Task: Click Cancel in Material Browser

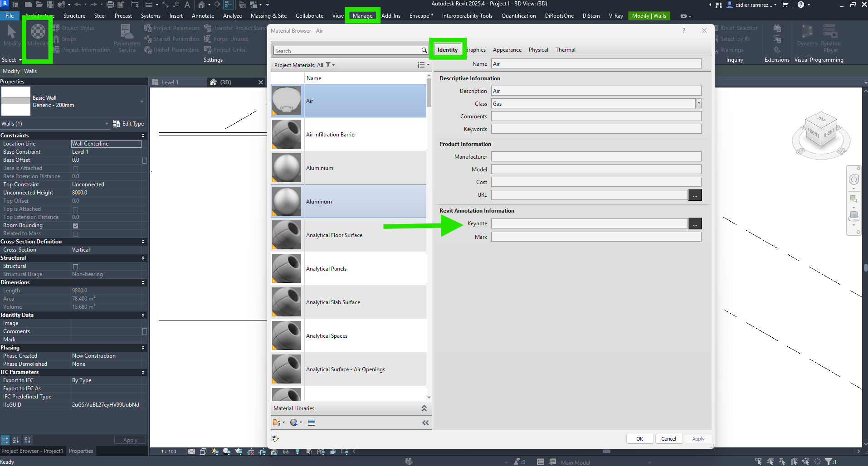Action: tap(668, 439)
